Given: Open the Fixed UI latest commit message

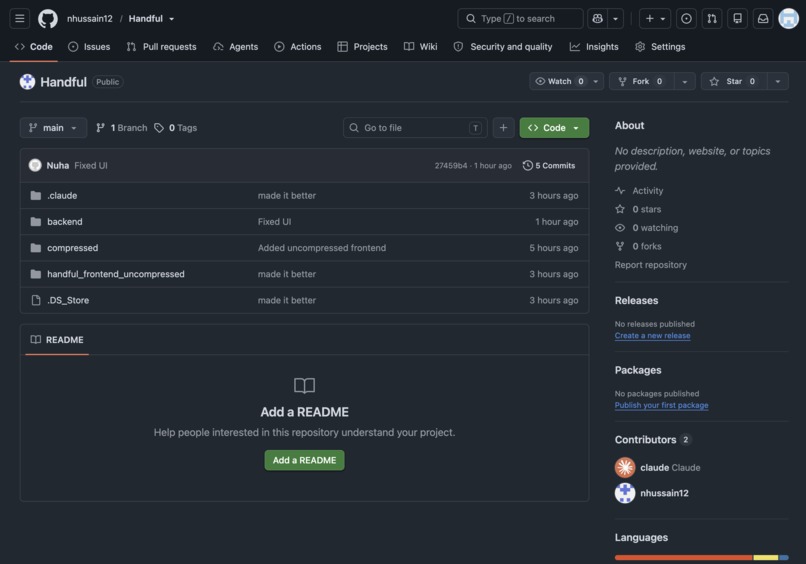Looking at the screenshot, I should [x=91, y=166].
